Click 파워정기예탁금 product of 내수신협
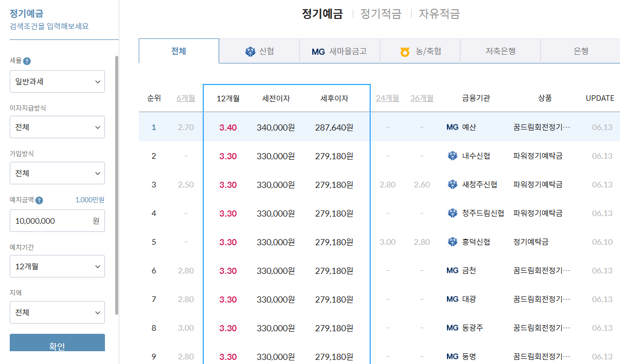The image size is (620, 364). coord(538,156)
